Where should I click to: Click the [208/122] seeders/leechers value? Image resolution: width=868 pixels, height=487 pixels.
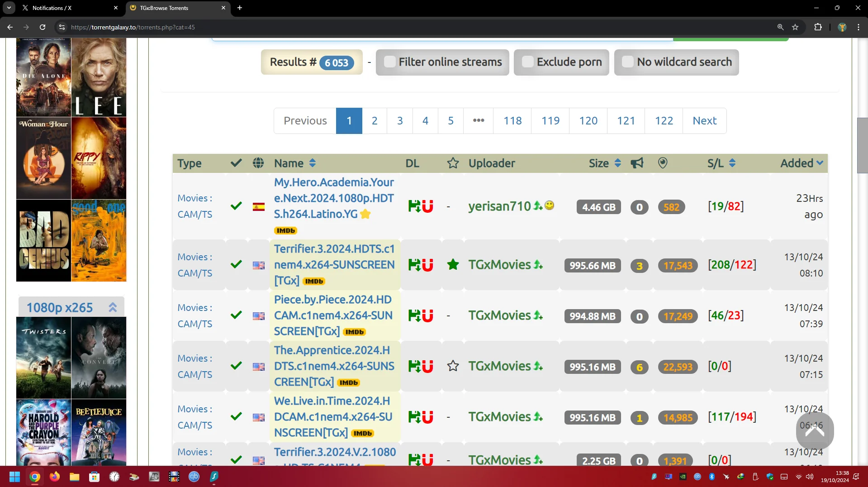pos(732,264)
